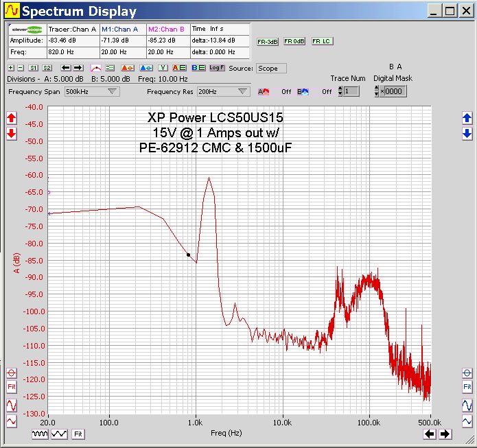Toggle the Log F frequency axis button
The height and width of the screenshot is (448, 477).
point(217,68)
